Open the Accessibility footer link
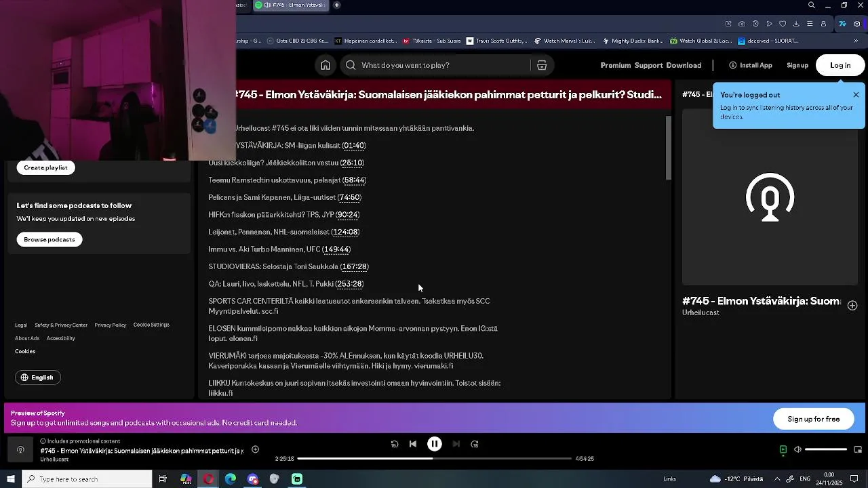Viewport: 868px width, 488px height. (x=61, y=338)
